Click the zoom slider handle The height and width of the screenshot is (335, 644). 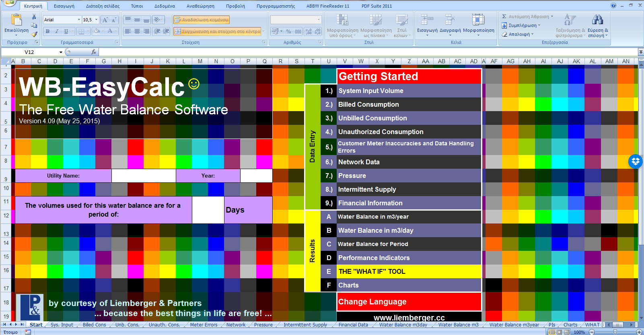615,332
